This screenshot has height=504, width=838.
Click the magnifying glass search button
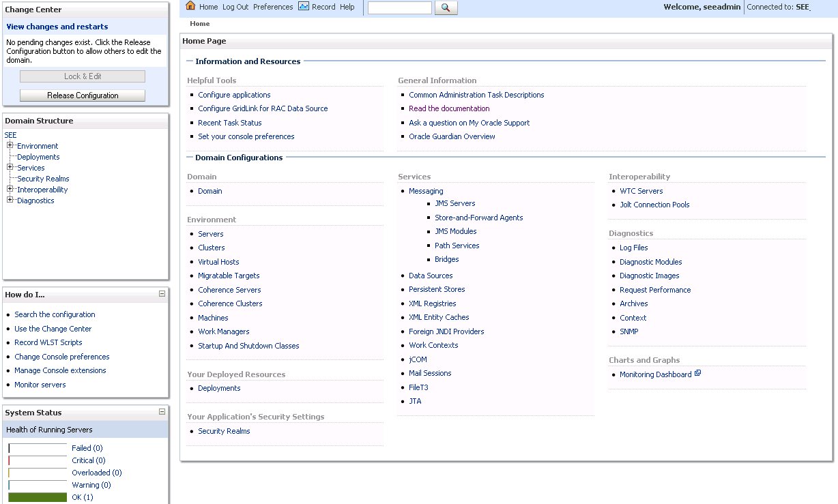(446, 8)
